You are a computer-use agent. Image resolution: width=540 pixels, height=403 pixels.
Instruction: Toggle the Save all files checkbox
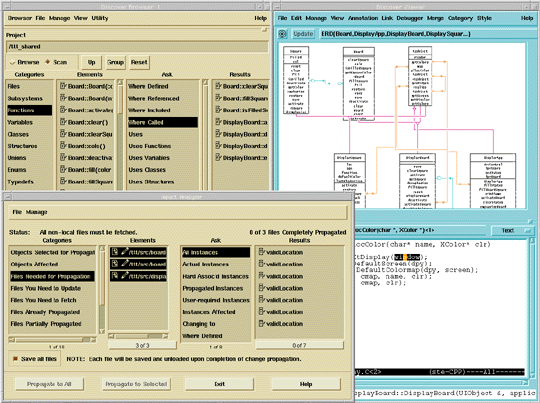coord(35,359)
